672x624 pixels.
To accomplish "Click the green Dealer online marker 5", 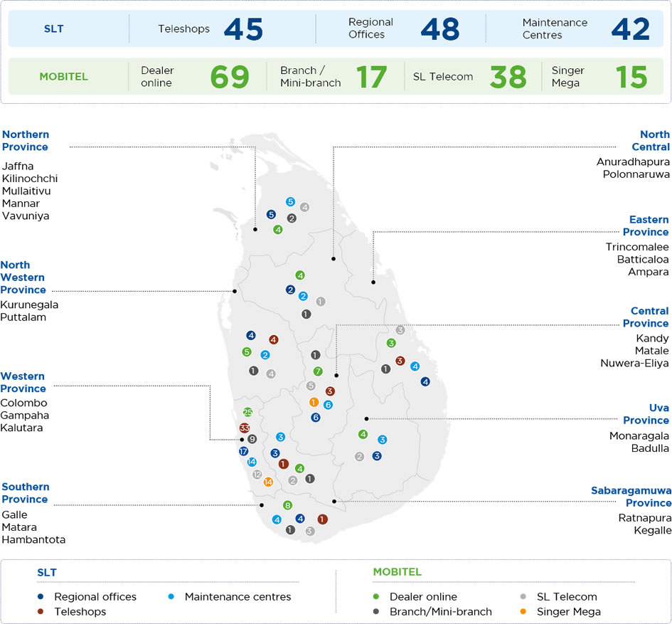I will point(247,351).
